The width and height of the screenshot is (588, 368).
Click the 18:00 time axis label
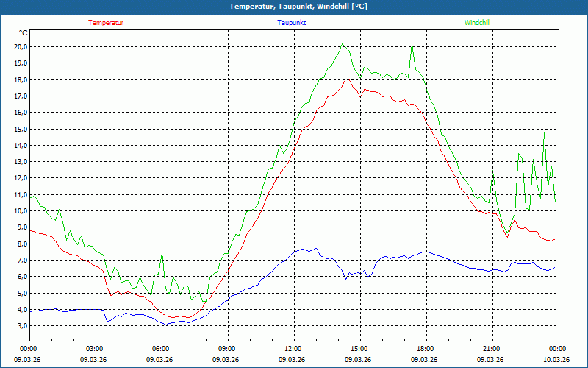click(x=425, y=349)
